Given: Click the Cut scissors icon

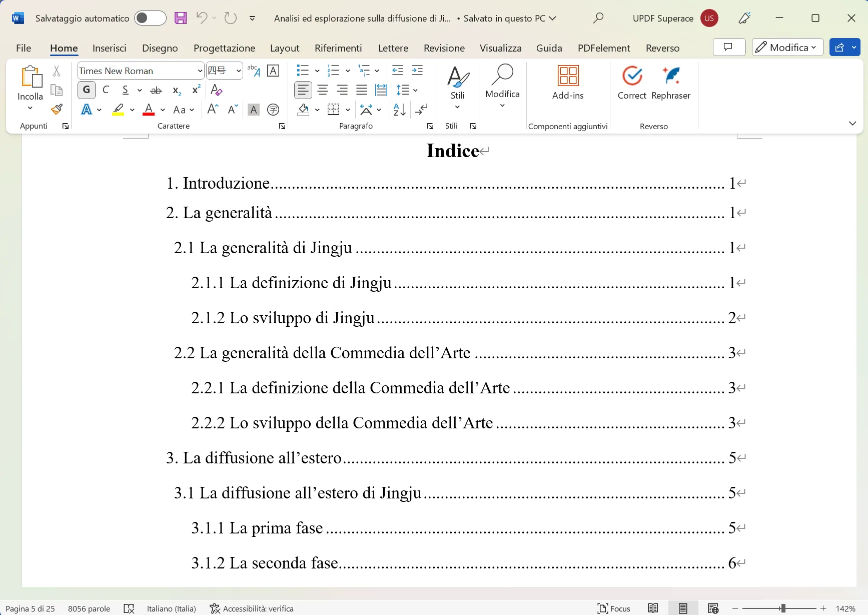Looking at the screenshot, I should pos(57,71).
